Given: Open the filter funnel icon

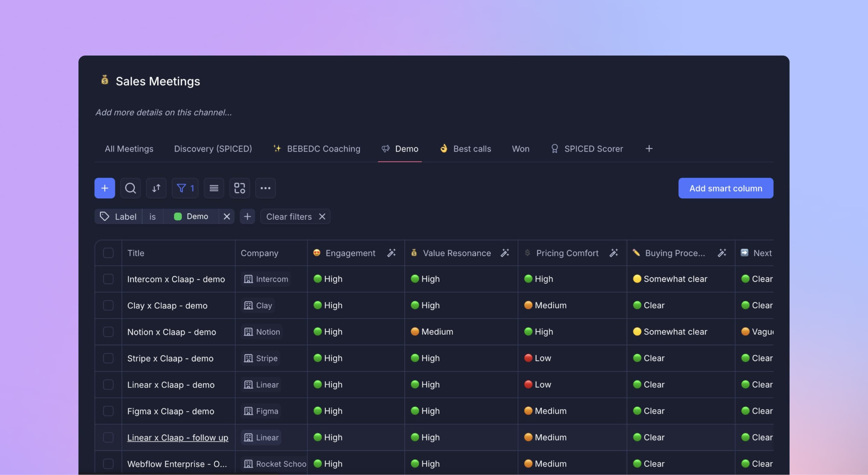Looking at the screenshot, I should [185, 188].
